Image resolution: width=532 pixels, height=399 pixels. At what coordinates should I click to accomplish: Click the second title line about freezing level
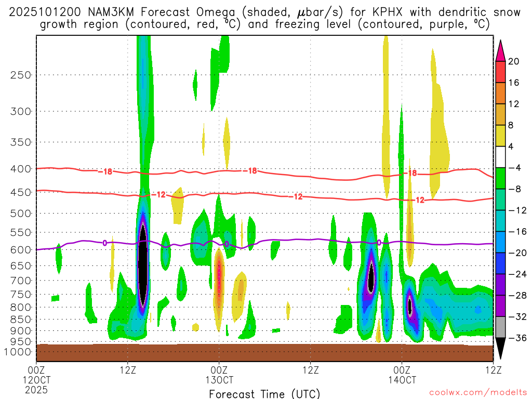(264, 24)
